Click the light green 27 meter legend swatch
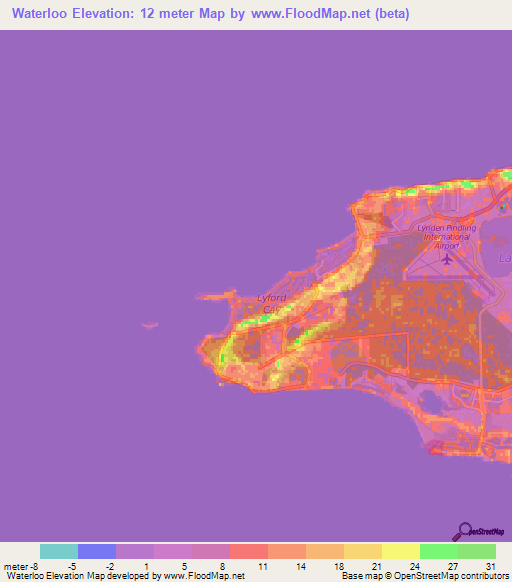The image size is (512, 582). pos(477,552)
